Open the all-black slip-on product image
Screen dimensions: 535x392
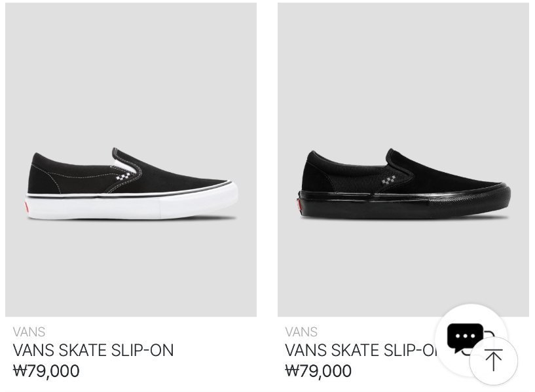403,160
